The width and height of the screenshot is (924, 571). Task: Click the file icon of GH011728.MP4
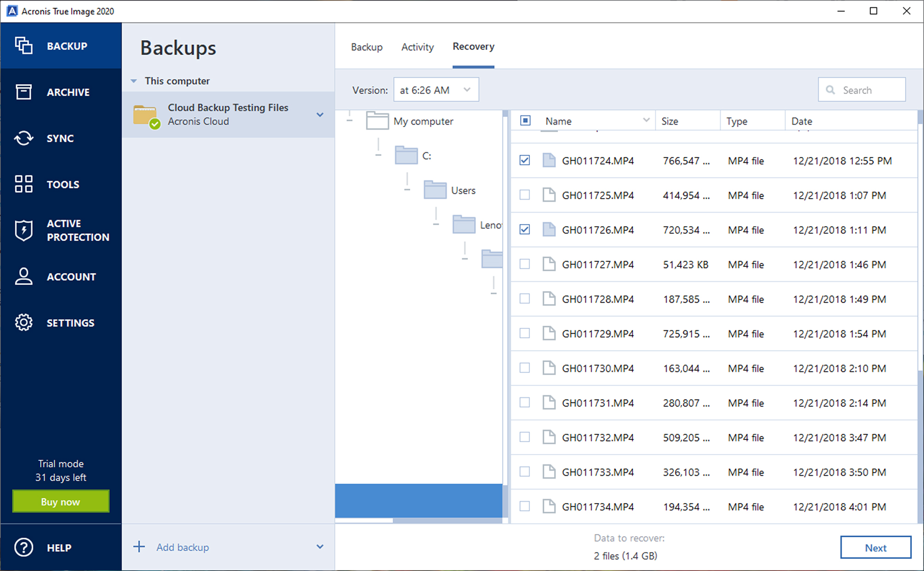click(549, 299)
